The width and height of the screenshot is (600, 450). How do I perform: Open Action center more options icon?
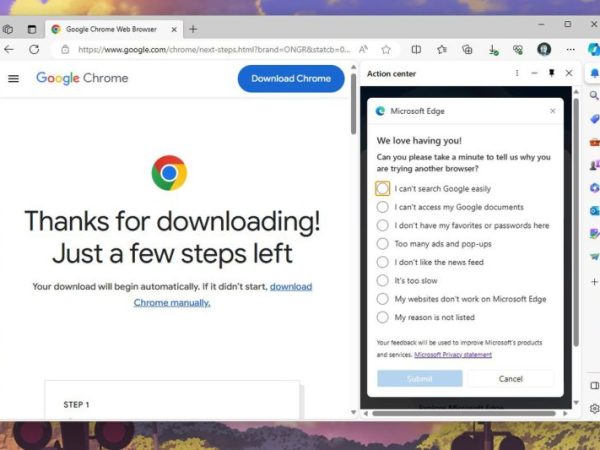(x=517, y=73)
